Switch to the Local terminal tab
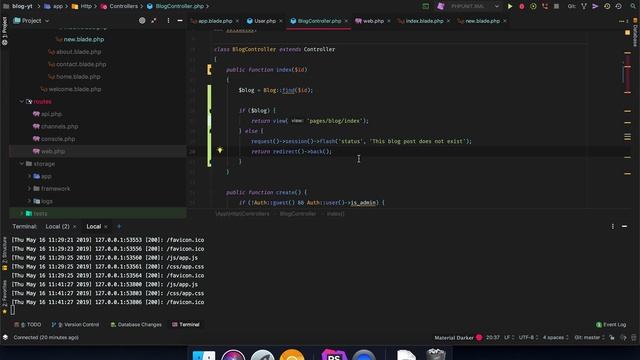The image size is (640, 360). click(x=93, y=226)
